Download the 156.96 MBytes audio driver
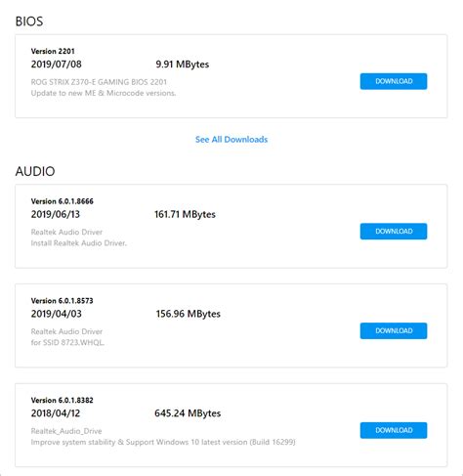 pos(394,330)
